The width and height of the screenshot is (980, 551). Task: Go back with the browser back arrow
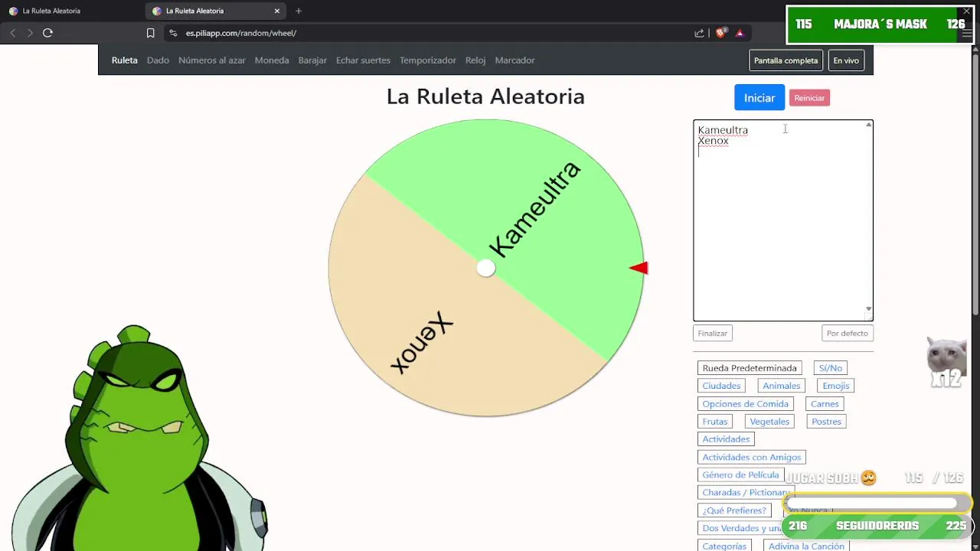tap(13, 33)
